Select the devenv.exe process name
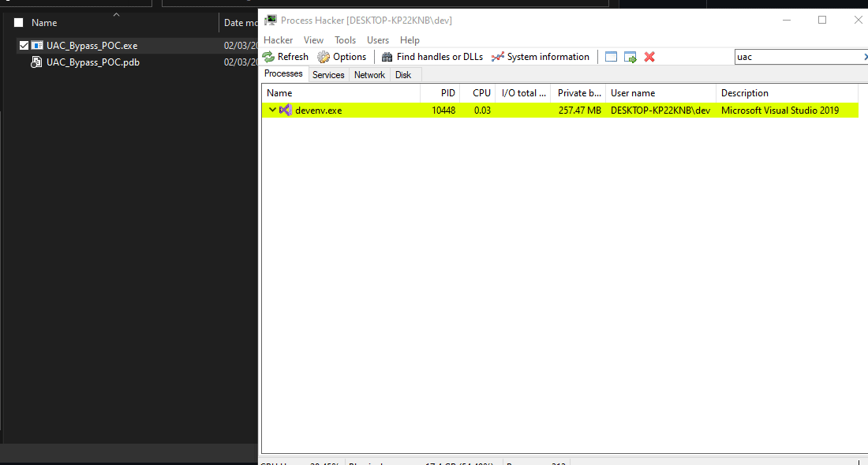Viewport: 868px width, 465px height. pos(318,111)
